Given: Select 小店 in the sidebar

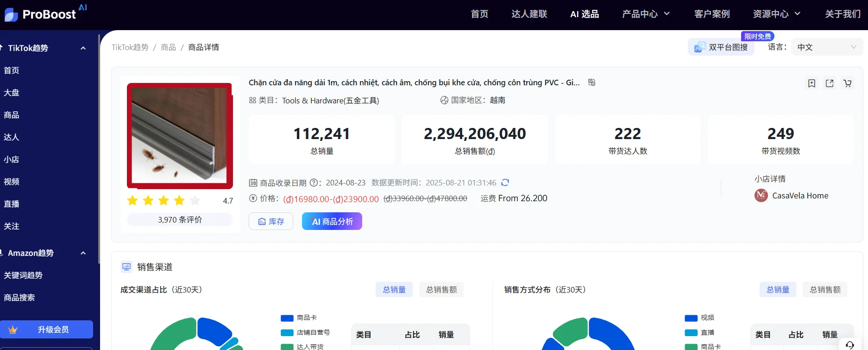Looking at the screenshot, I should pos(12,159).
